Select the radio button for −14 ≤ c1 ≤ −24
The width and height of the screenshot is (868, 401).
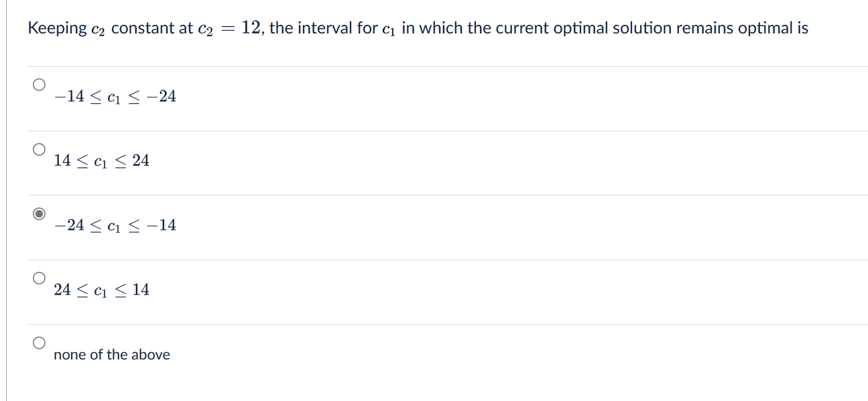pyautogui.click(x=39, y=84)
